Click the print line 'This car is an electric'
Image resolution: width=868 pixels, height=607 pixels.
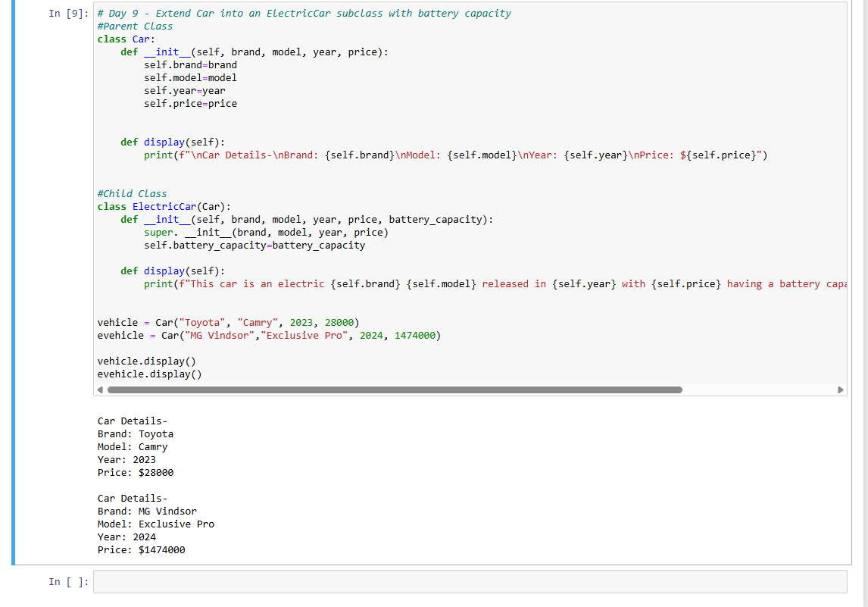[495, 283]
